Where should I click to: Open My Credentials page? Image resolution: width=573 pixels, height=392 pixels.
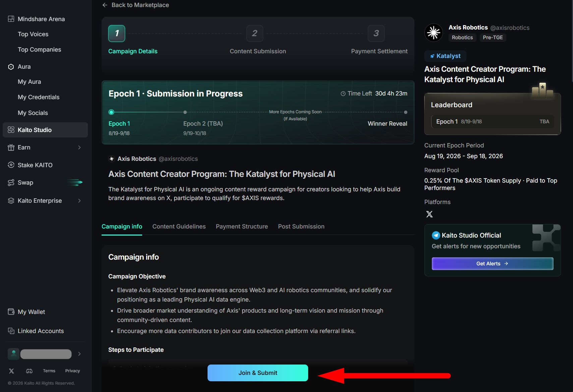click(x=39, y=97)
